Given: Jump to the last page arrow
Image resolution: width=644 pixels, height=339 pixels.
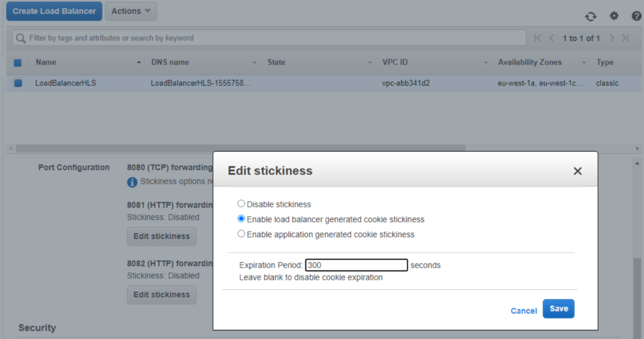Looking at the screenshot, I should 626,38.
